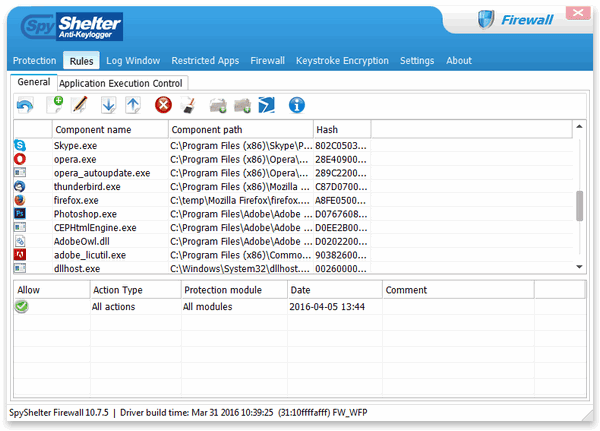Viewport: 600px width, 431px height.
Task: Close the SpyShelter window
Action: coord(578,13)
